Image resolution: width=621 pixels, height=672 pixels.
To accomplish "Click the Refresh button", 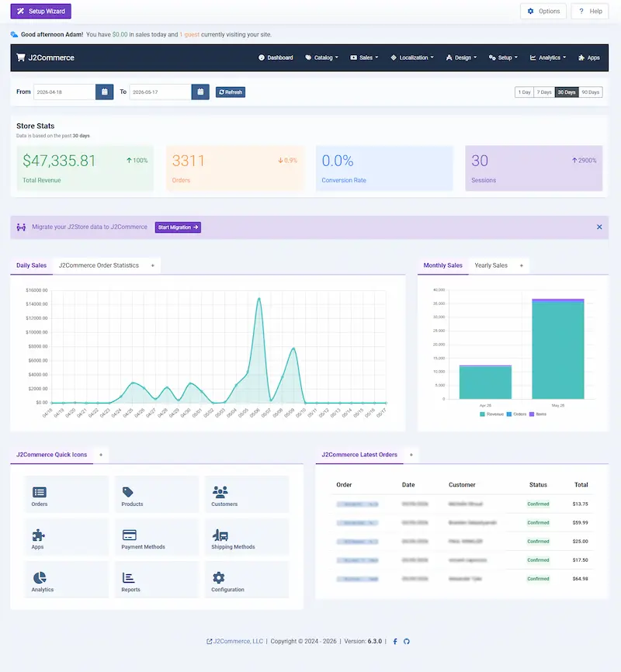I will tap(231, 92).
